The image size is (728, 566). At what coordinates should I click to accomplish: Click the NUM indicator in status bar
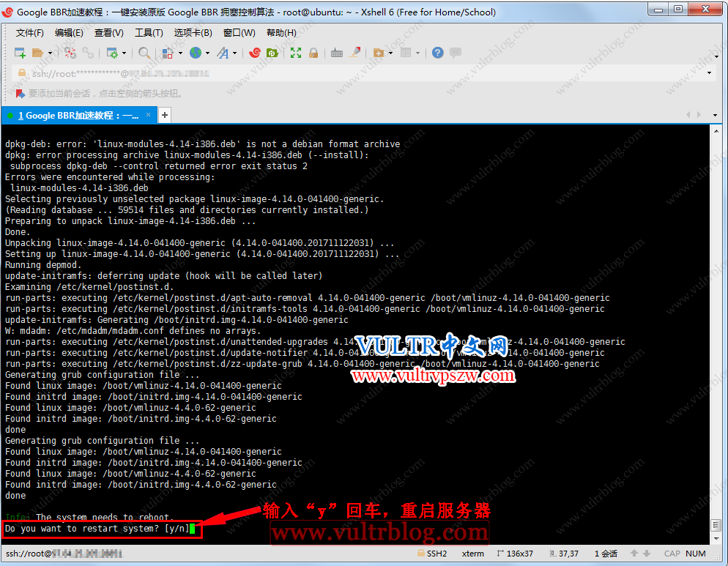(x=696, y=554)
